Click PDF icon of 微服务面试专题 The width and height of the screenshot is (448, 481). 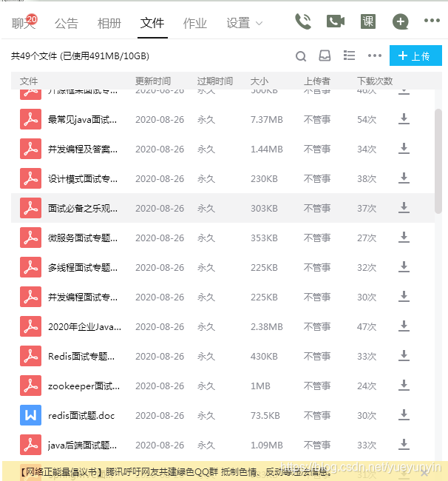click(30, 238)
